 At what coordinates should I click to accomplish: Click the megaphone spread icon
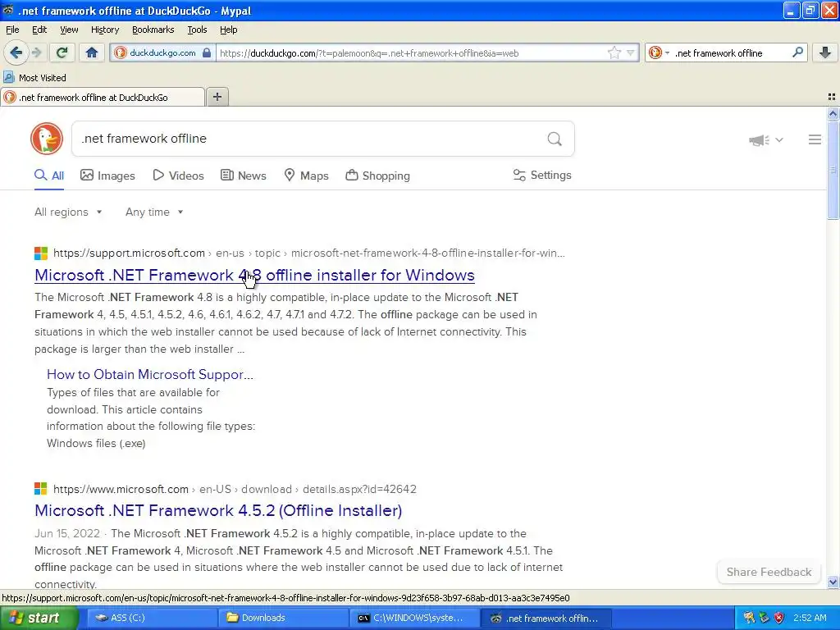click(759, 139)
